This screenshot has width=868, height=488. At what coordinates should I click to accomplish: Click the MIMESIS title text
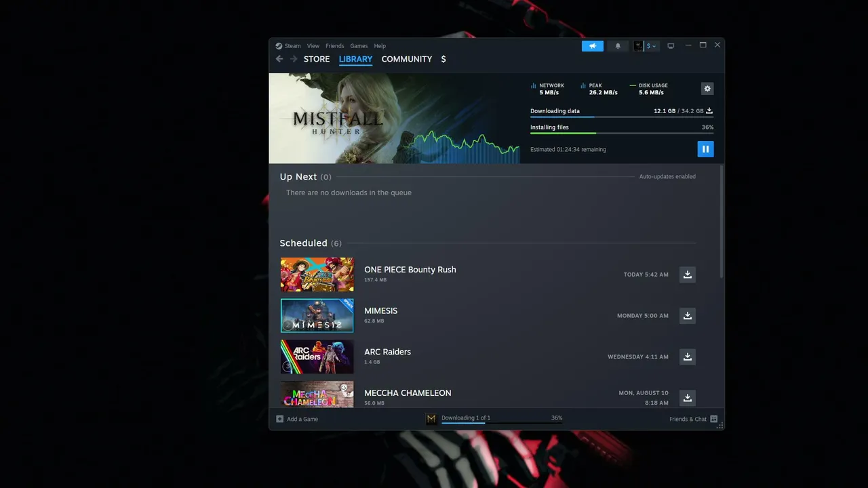tap(381, 311)
